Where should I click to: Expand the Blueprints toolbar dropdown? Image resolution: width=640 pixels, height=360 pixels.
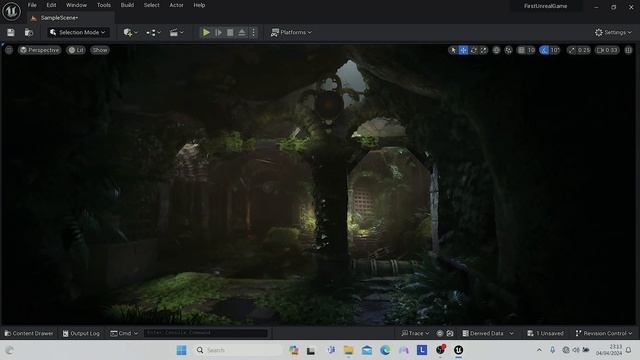153,32
